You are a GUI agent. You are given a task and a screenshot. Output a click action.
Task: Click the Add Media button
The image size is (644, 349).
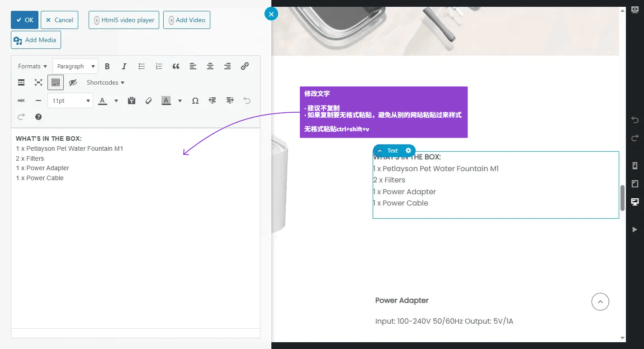(x=36, y=40)
